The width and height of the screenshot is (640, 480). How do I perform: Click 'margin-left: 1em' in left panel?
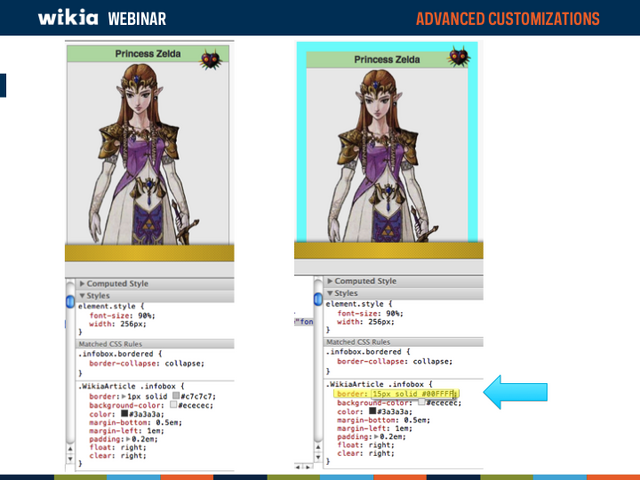click(127, 431)
